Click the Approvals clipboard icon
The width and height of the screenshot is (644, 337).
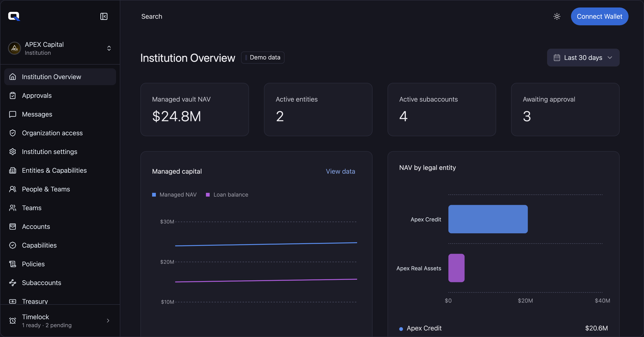click(x=12, y=95)
